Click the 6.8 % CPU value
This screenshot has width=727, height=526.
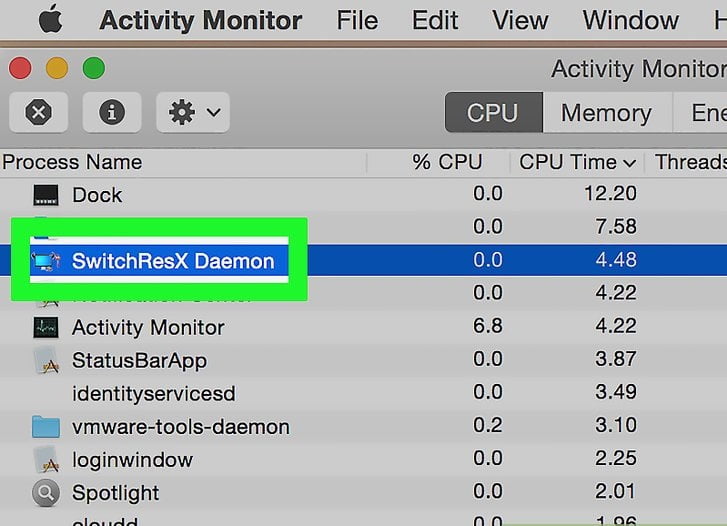[x=488, y=326]
